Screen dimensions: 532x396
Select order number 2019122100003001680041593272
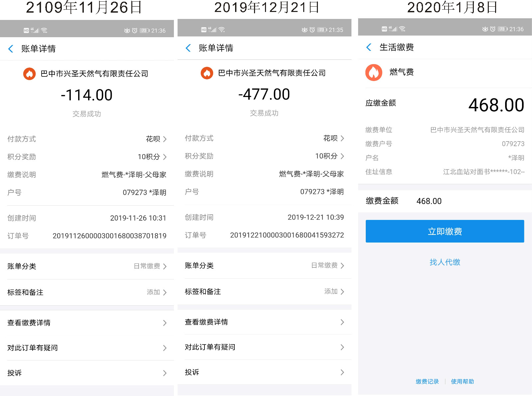[287, 235]
